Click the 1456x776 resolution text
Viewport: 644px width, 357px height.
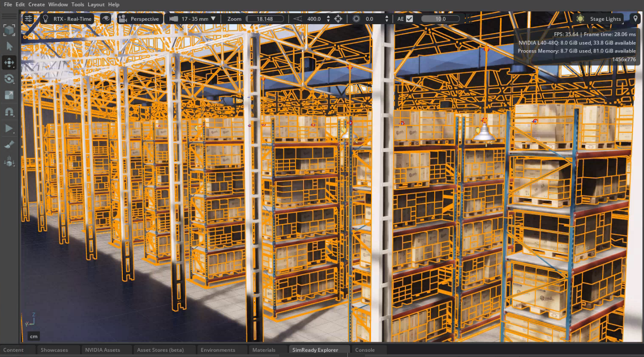coord(624,59)
